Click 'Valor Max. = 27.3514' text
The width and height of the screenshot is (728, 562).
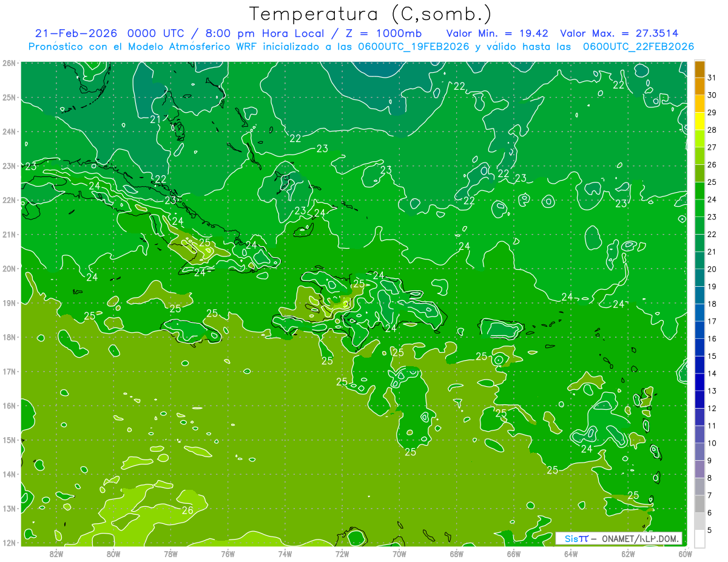619,33
